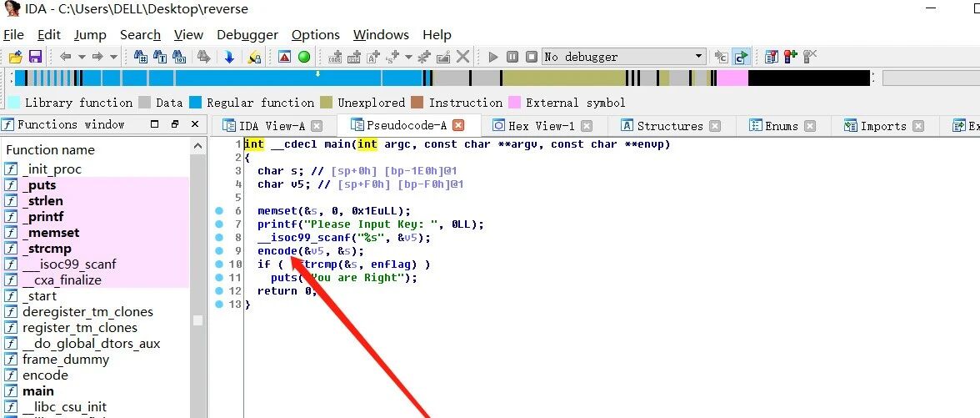Screen dimensions: 980x418
Task: Open the No debugger selection dropdown
Action: 623,57
